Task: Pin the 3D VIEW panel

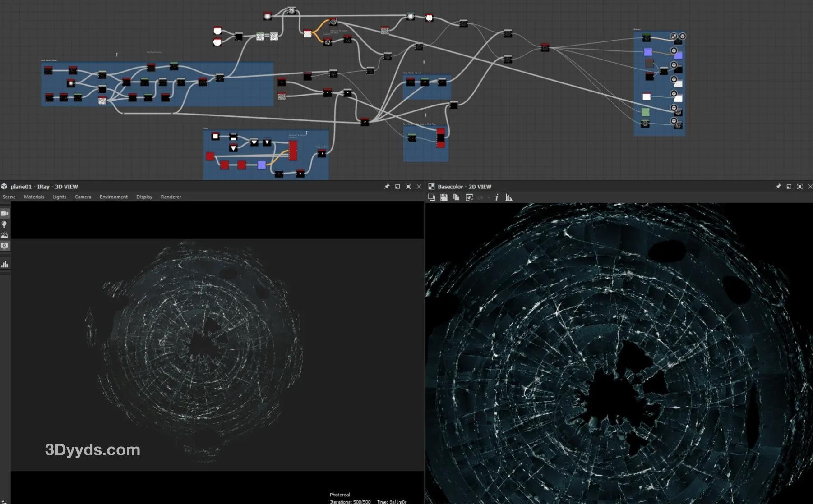Action: 387,187
